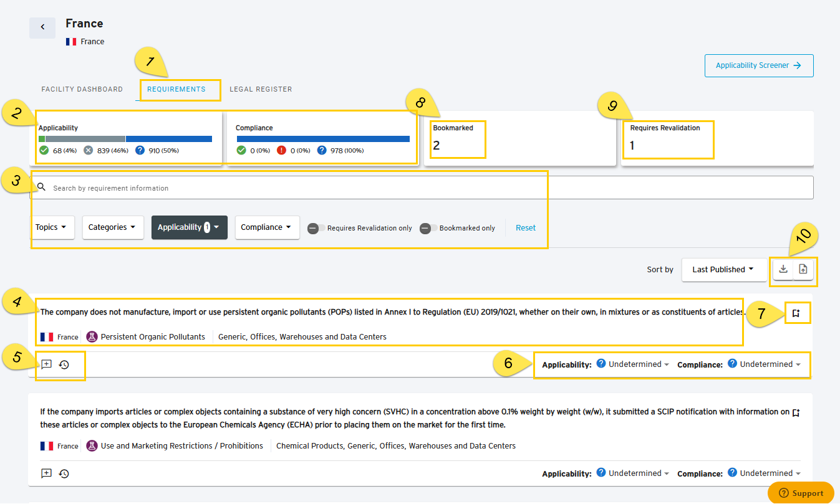Change Applicability status of the POPs requirement
This screenshot has height=504, width=840.
(633, 364)
